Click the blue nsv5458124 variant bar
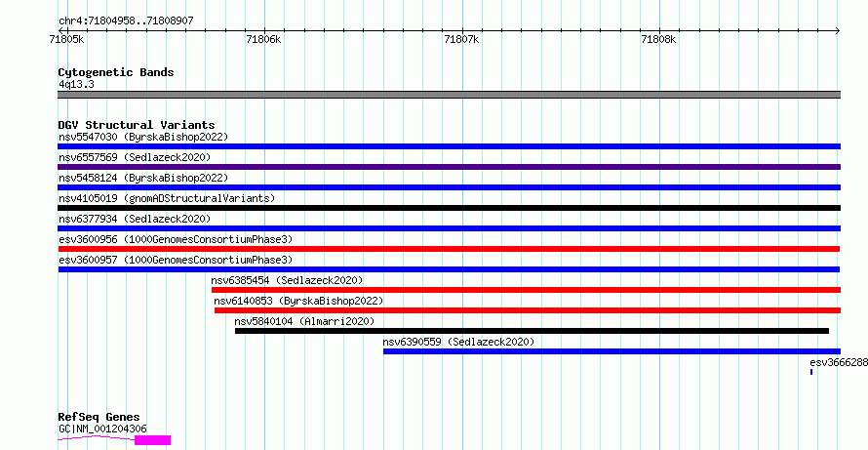The width and height of the screenshot is (868, 450). pos(449,187)
